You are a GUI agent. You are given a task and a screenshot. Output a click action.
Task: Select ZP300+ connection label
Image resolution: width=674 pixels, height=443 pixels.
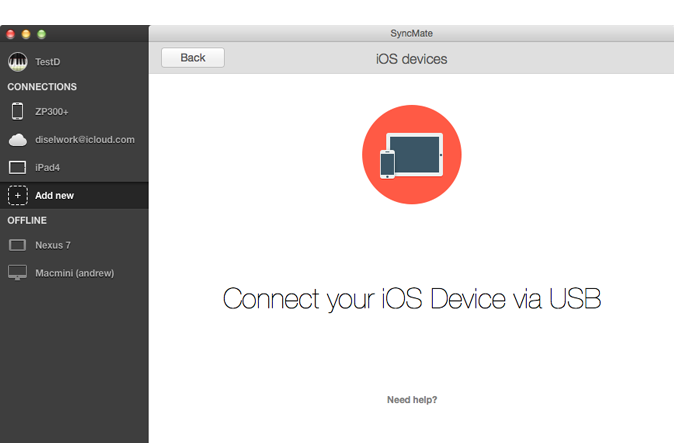52,112
